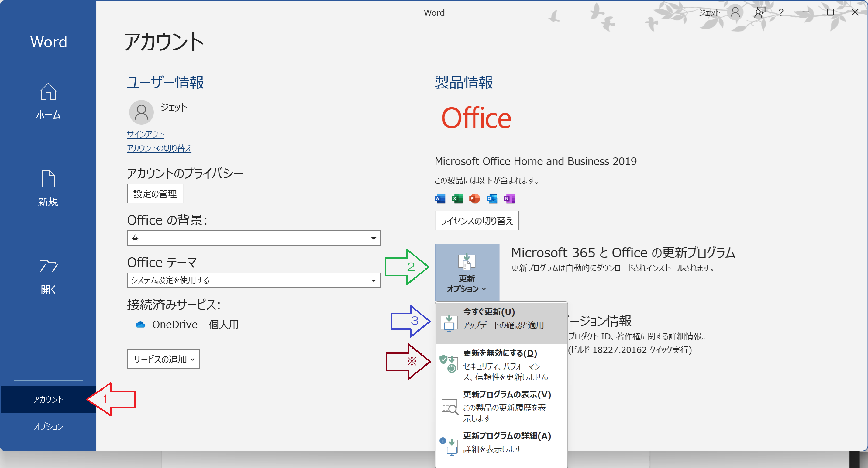This screenshot has width=868, height=468.
Task: Select 今すぐ更新(U) menu item
Action: point(501,323)
